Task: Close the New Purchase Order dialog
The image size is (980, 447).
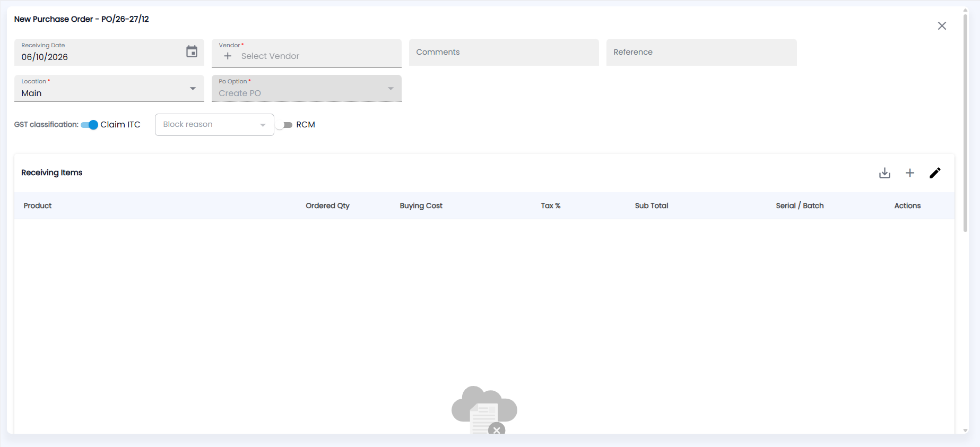Action: [x=942, y=26]
